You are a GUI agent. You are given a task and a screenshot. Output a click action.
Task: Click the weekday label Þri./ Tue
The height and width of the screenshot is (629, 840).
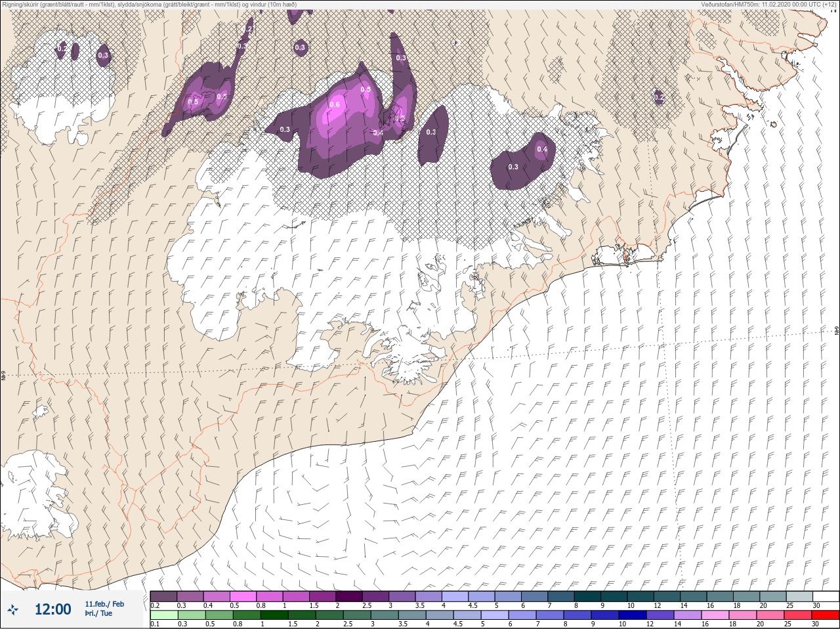98,613
